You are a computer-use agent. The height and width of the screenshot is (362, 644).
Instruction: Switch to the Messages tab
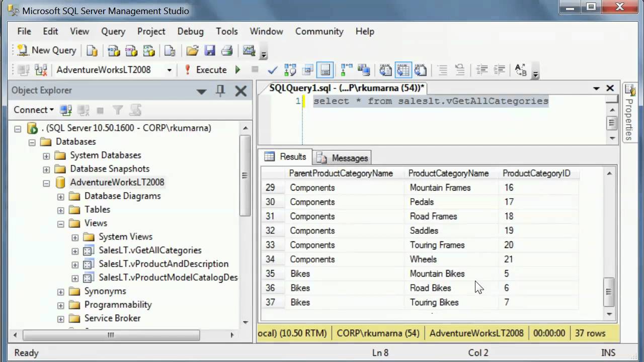click(342, 158)
